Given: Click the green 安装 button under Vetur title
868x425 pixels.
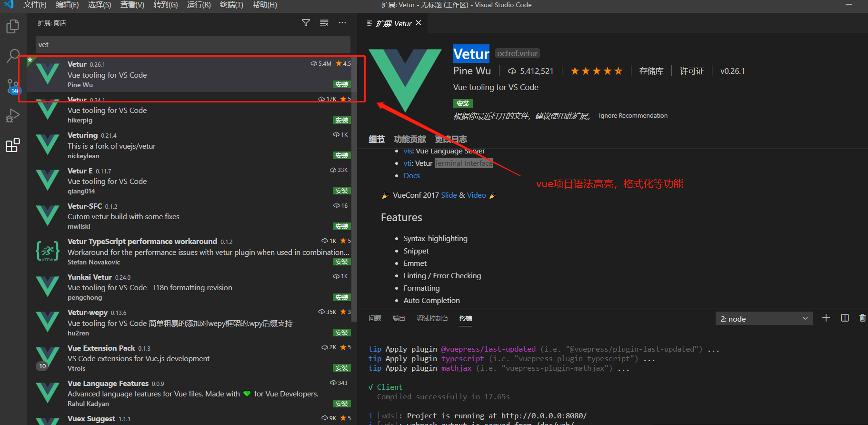Looking at the screenshot, I should [462, 103].
